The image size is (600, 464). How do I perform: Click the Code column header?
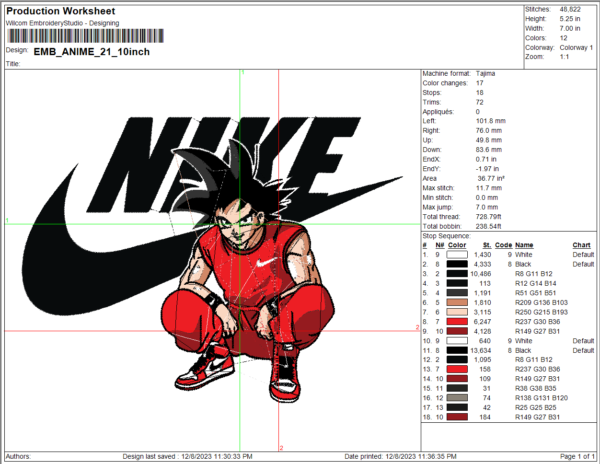point(503,245)
